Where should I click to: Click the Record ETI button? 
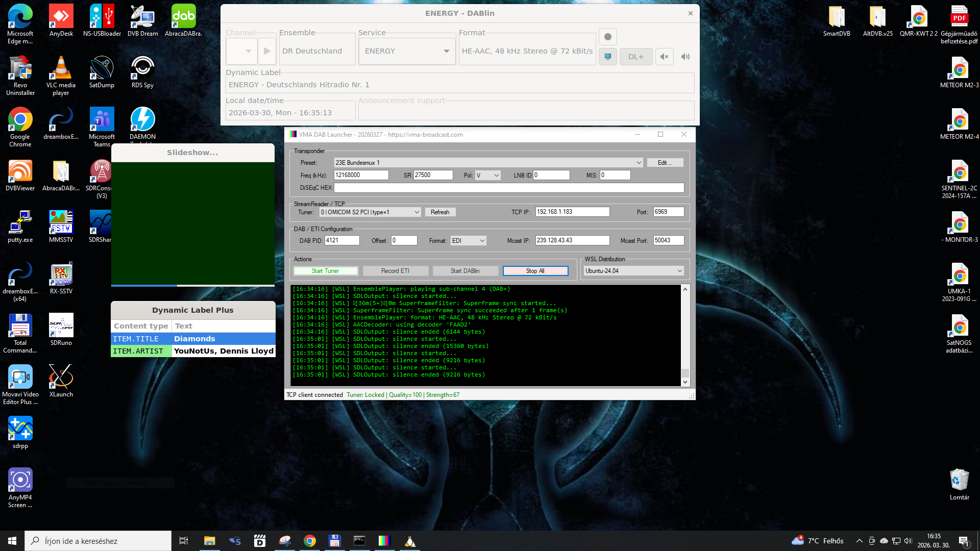pyautogui.click(x=395, y=271)
